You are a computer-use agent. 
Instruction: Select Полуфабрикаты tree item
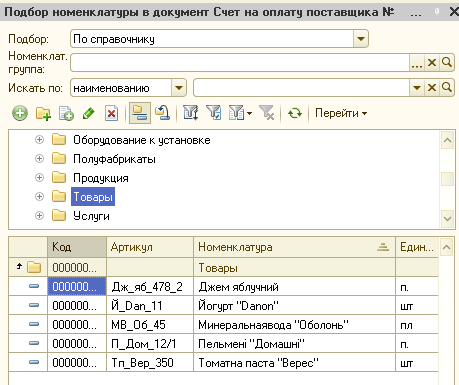tap(114, 159)
